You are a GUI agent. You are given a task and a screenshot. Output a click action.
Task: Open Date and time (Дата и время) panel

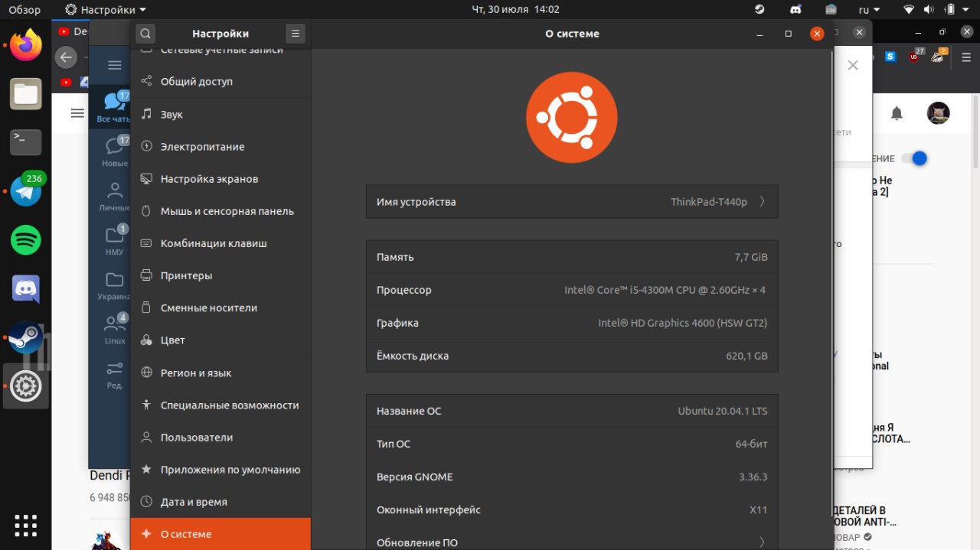[220, 502]
